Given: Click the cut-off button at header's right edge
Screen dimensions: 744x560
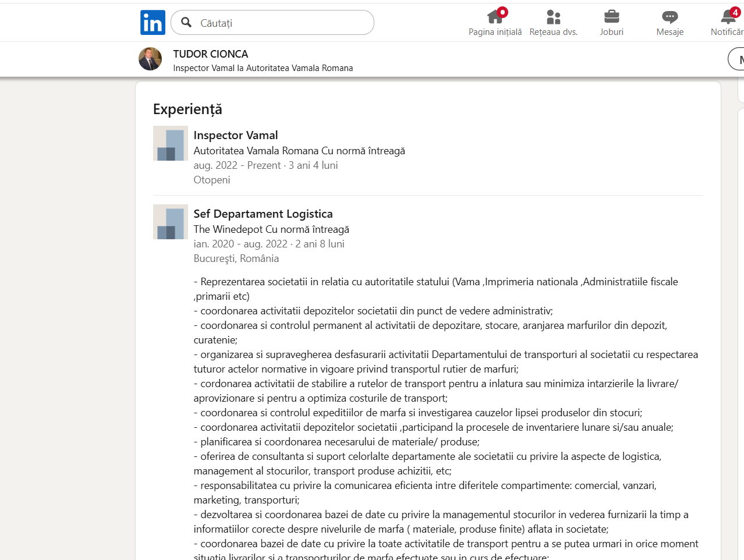Looking at the screenshot, I should point(736,59).
